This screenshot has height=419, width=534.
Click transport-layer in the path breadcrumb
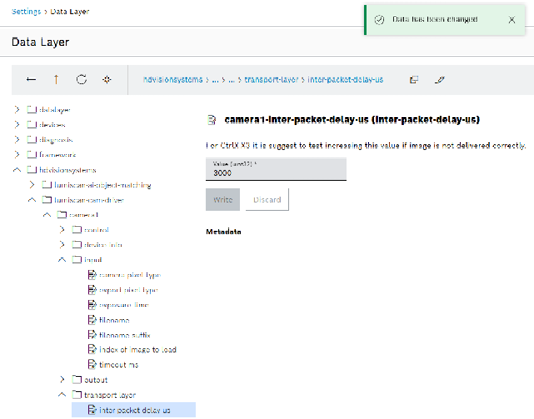pos(271,79)
